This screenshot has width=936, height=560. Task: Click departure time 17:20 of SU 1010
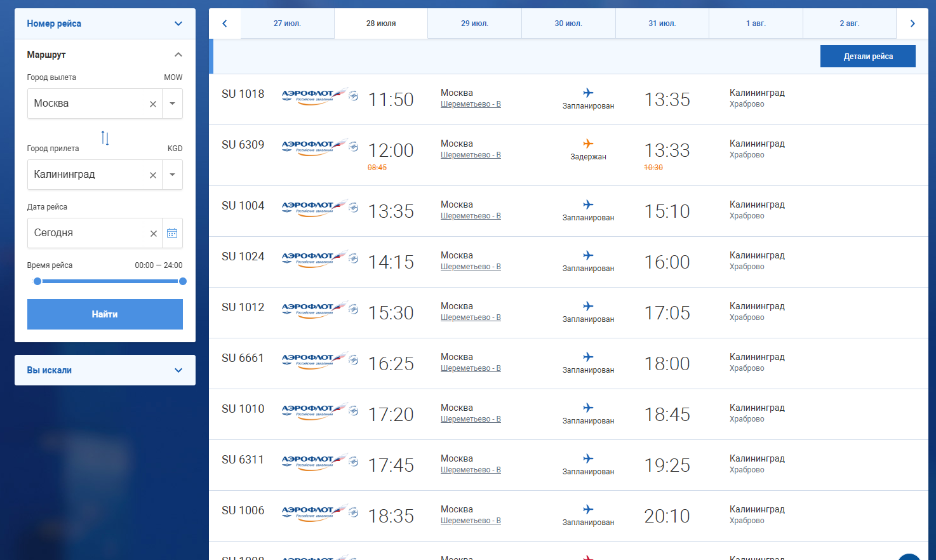point(391,415)
